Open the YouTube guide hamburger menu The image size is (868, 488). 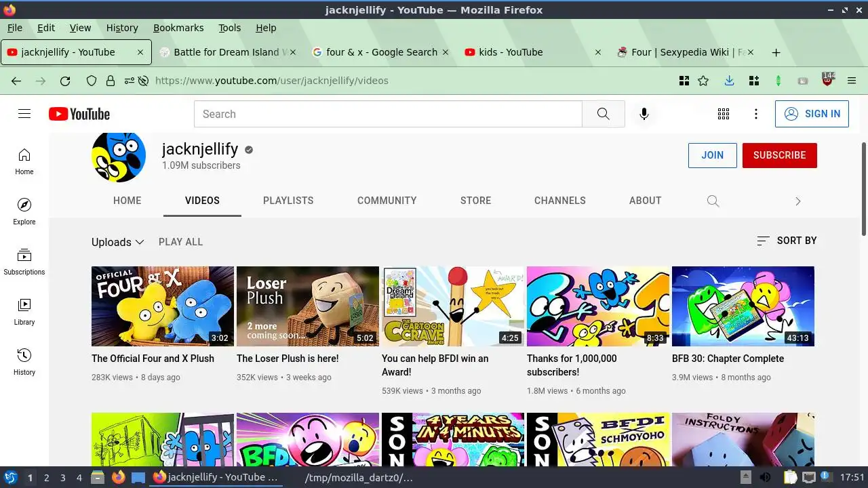tap(24, 114)
